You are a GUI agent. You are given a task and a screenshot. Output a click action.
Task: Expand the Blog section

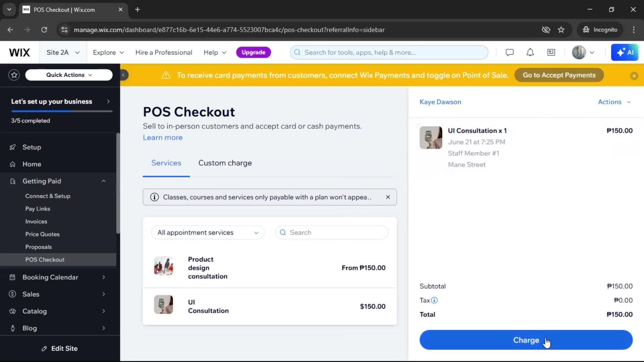pyautogui.click(x=104, y=328)
